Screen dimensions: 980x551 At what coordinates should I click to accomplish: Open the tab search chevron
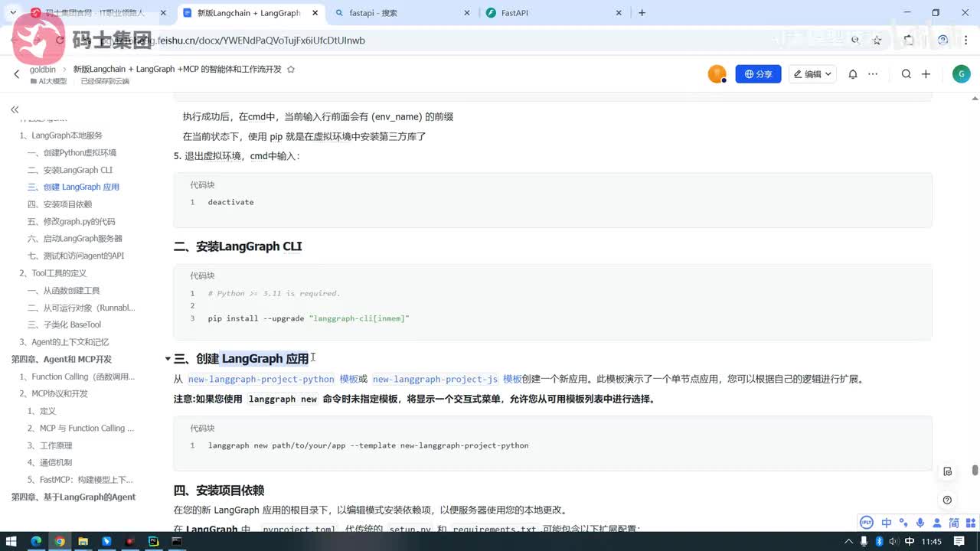tap(13, 13)
